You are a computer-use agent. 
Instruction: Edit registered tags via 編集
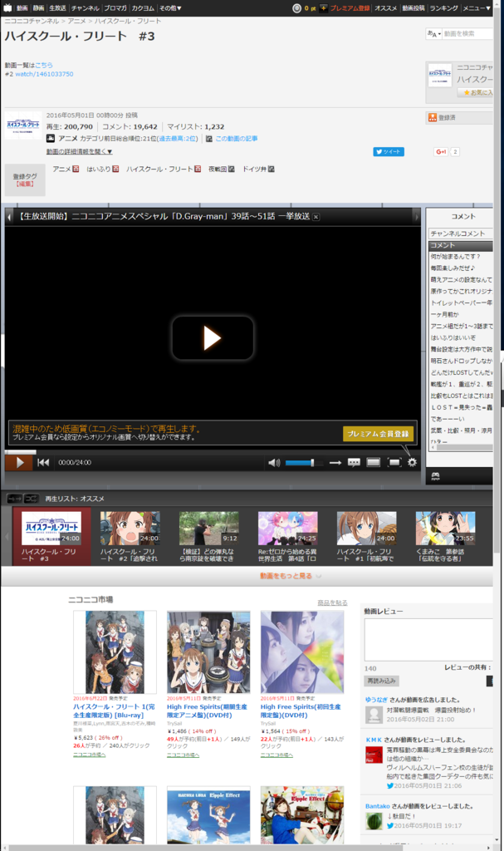click(x=25, y=184)
